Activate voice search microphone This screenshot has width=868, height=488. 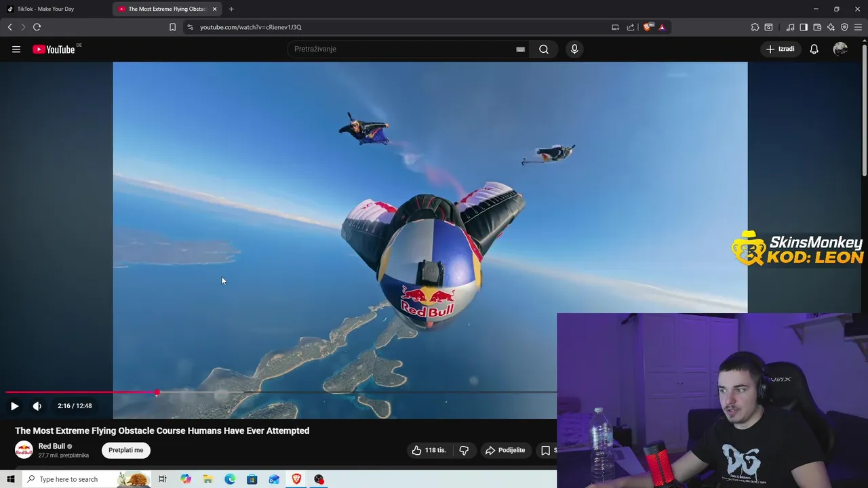574,49
